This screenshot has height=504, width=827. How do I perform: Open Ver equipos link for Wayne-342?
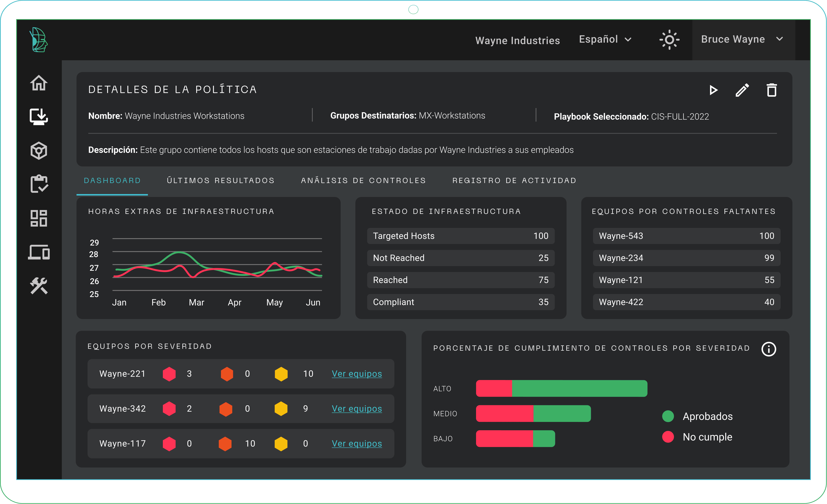pyautogui.click(x=356, y=408)
